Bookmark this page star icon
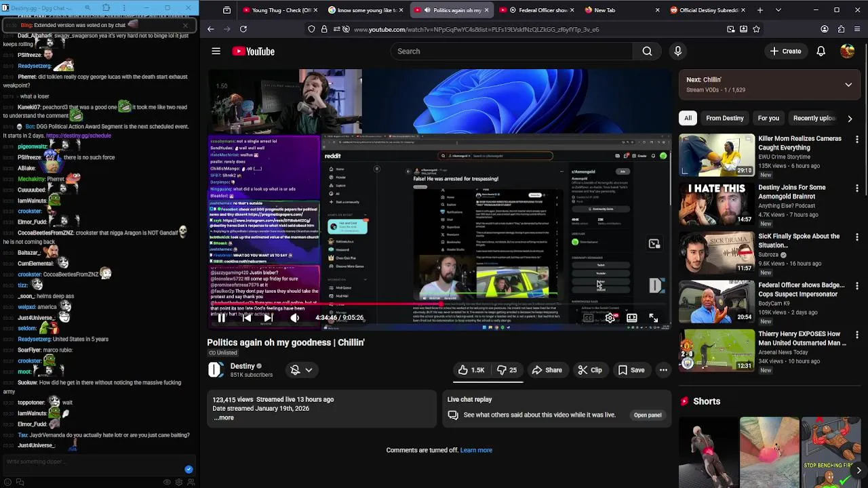This screenshot has height=488, width=868. pyautogui.click(x=756, y=29)
